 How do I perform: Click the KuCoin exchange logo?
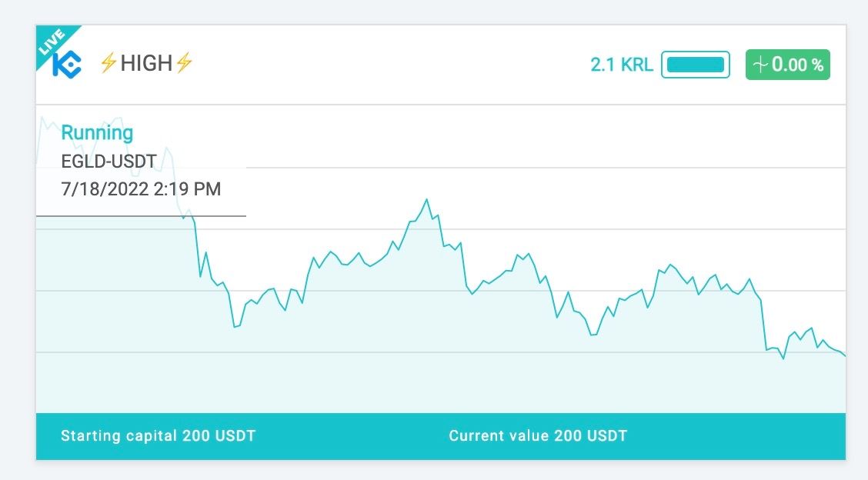click(67, 64)
